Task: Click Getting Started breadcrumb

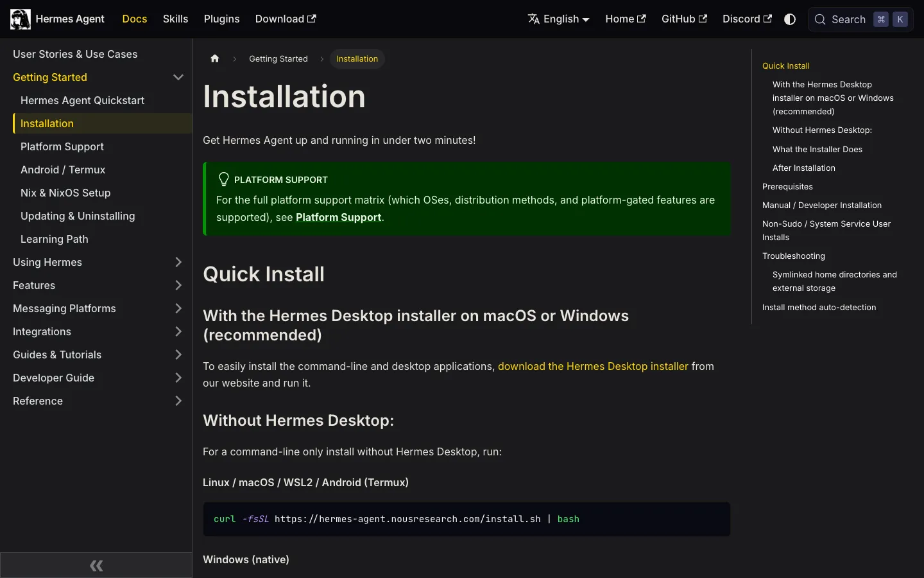Action: [x=278, y=58]
